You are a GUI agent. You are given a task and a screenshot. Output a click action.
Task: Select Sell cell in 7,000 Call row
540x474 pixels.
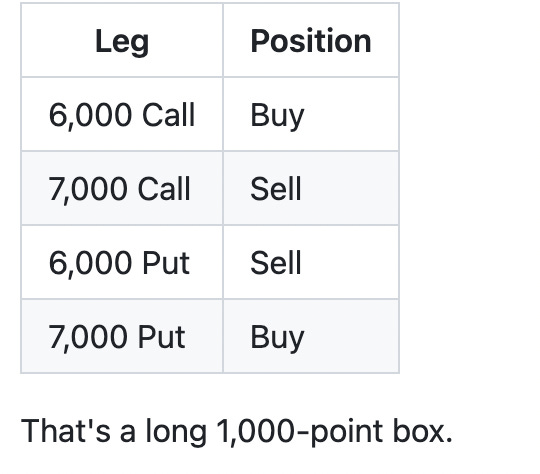point(311,188)
